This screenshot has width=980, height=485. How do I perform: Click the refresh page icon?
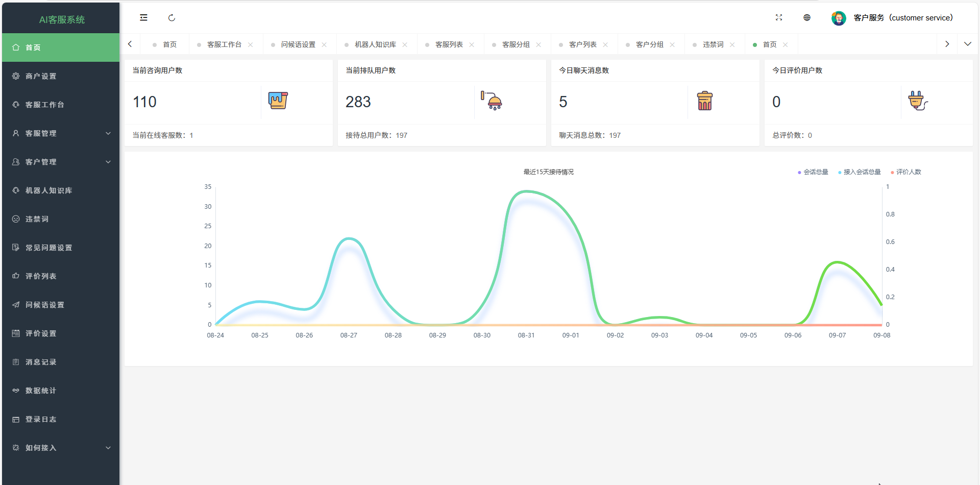tap(171, 18)
